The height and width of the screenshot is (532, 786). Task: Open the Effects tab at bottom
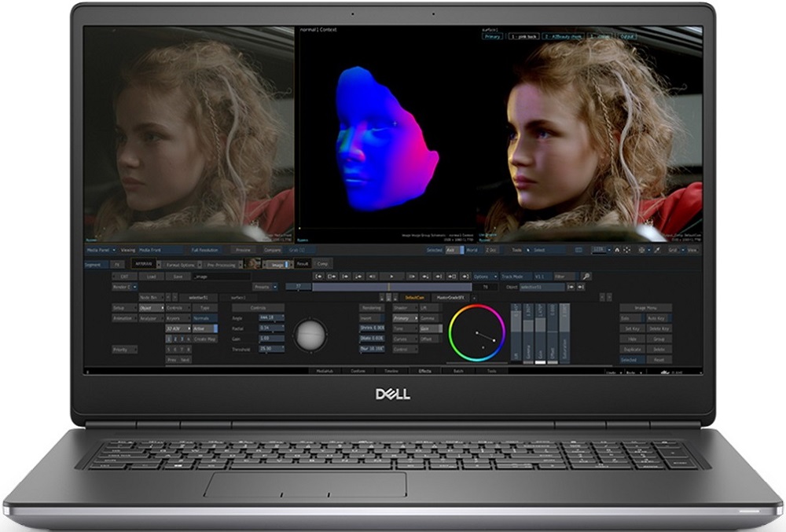click(x=424, y=370)
